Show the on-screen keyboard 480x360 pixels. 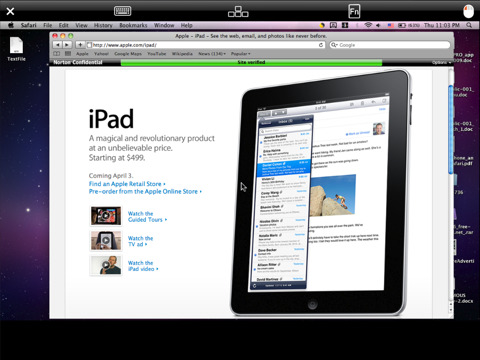pos(122,11)
